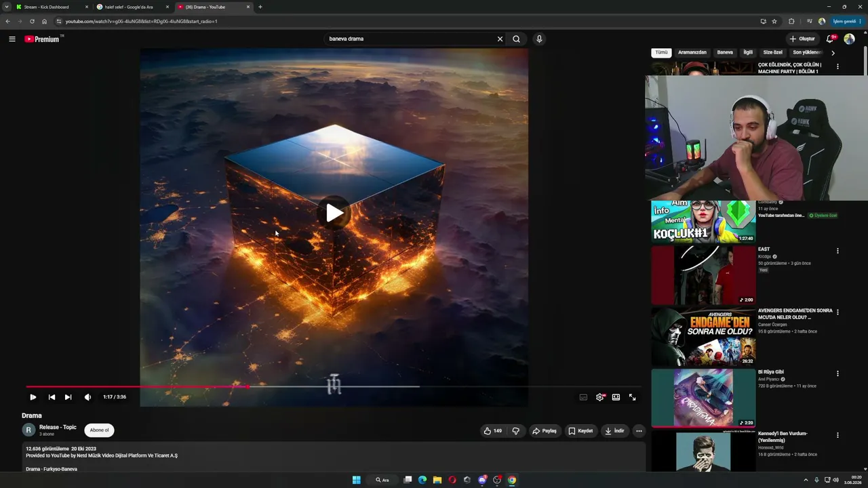The height and width of the screenshot is (488, 868).
Task: Open the Release - Topic channel avatar
Action: [28, 430]
